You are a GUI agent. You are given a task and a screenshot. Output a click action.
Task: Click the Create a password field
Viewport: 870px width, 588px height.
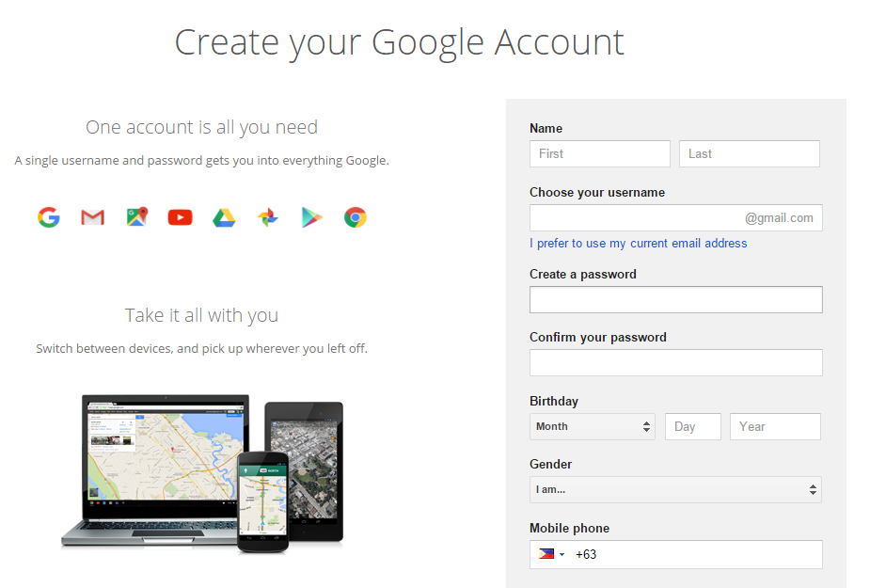tap(676, 300)
